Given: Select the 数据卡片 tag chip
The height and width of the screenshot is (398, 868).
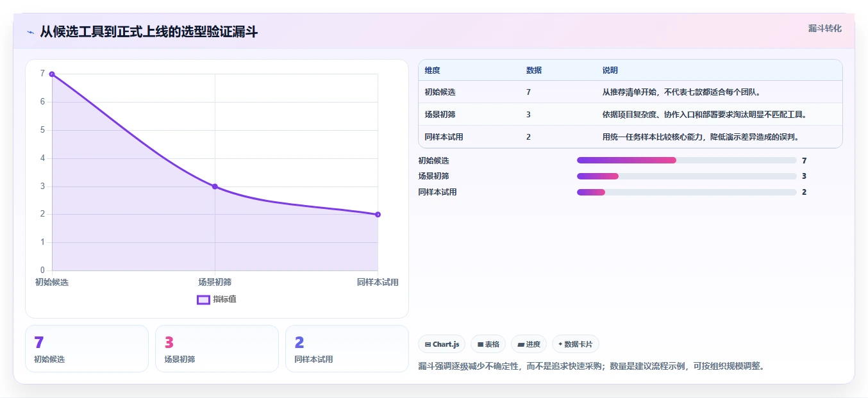Looking at the screenshot, I should [x=576, y=344].
